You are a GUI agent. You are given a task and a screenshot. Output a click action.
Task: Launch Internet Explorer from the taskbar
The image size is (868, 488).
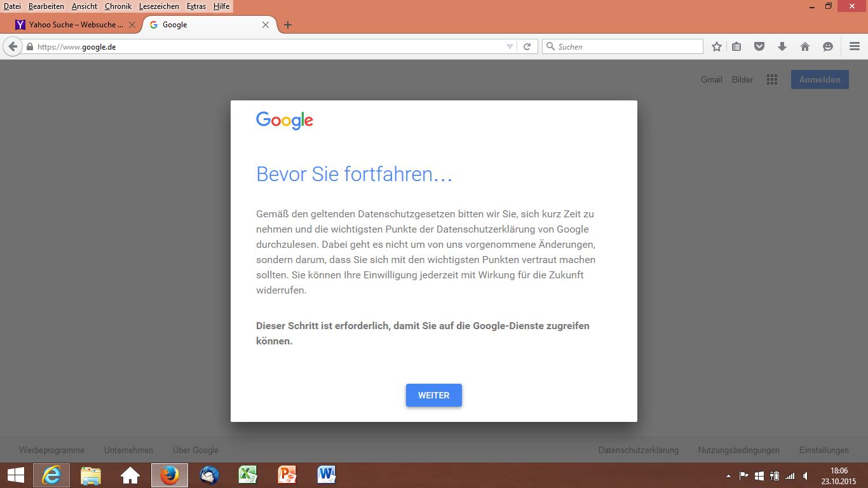coord(51,475)
